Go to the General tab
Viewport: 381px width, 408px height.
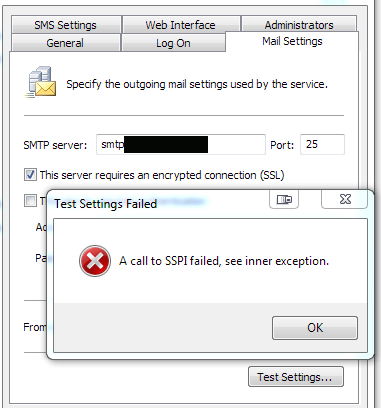click(x=65, y=43)
